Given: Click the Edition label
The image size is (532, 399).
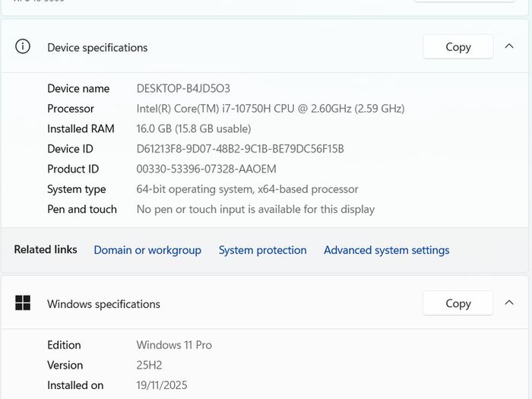Looking at the screenshot, I should click(x=64, y=345).
